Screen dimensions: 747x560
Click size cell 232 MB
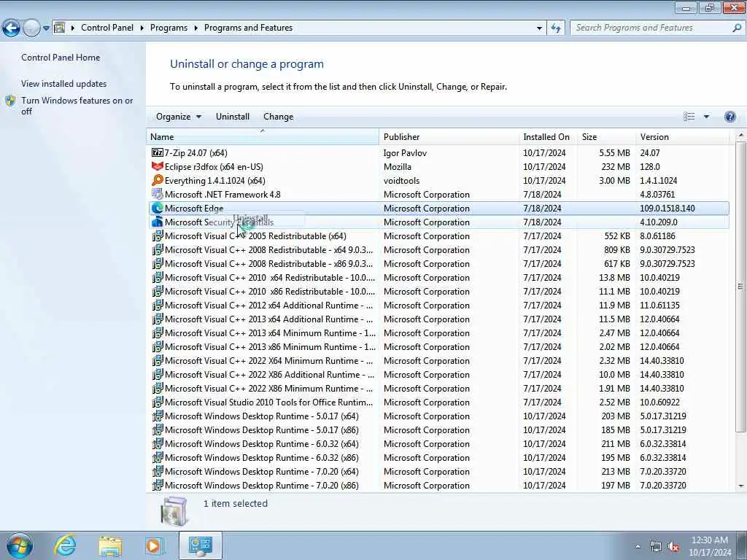pyautogui.click(x=616, y=167)
